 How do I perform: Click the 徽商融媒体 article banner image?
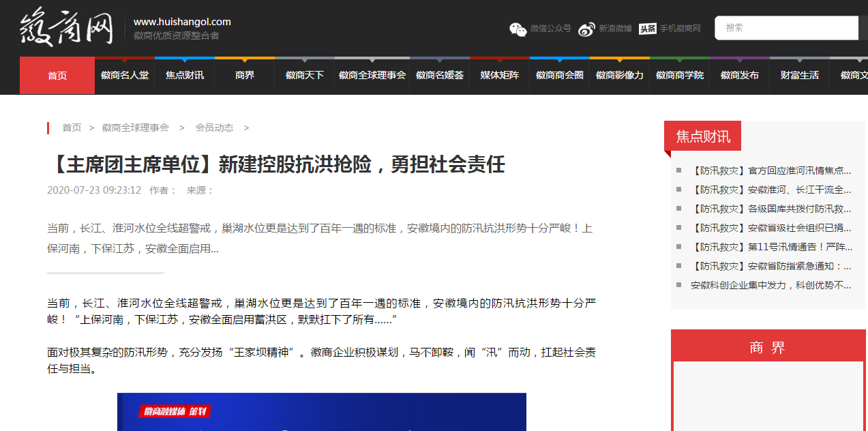coord(321,412)
